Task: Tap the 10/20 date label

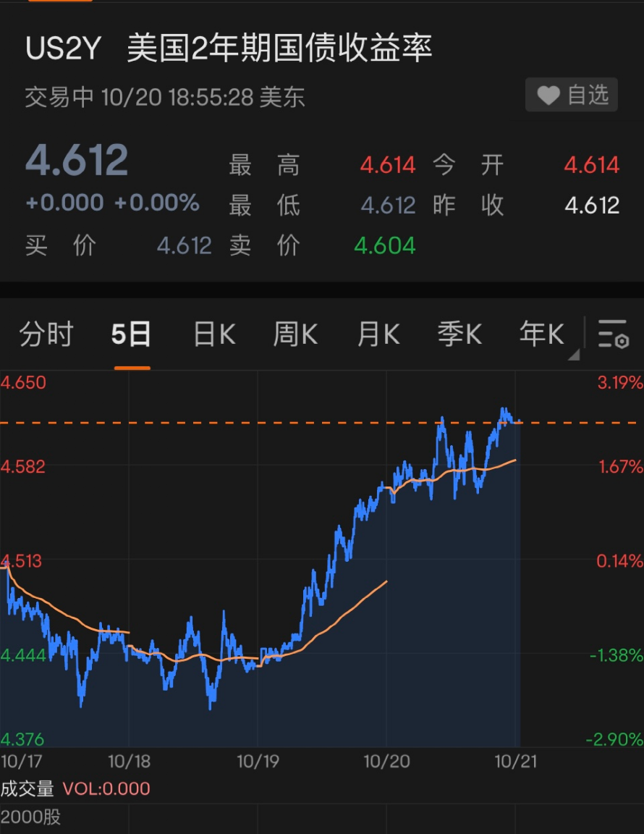Action: [386, 761]
